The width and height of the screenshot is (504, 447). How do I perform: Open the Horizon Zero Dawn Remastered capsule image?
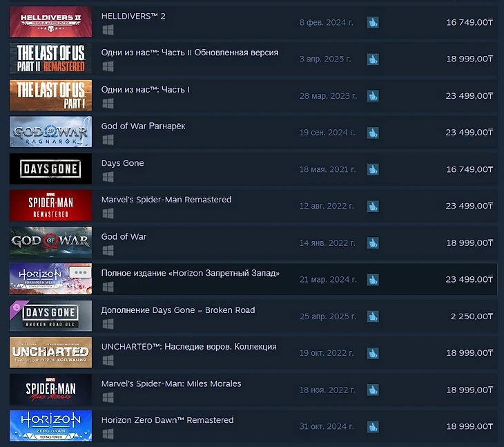[50, 426]
